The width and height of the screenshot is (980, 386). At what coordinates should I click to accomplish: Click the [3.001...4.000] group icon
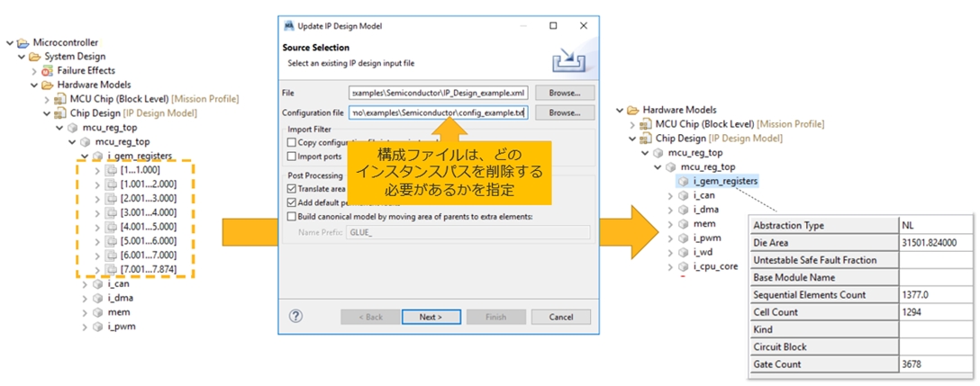[112, 212]
